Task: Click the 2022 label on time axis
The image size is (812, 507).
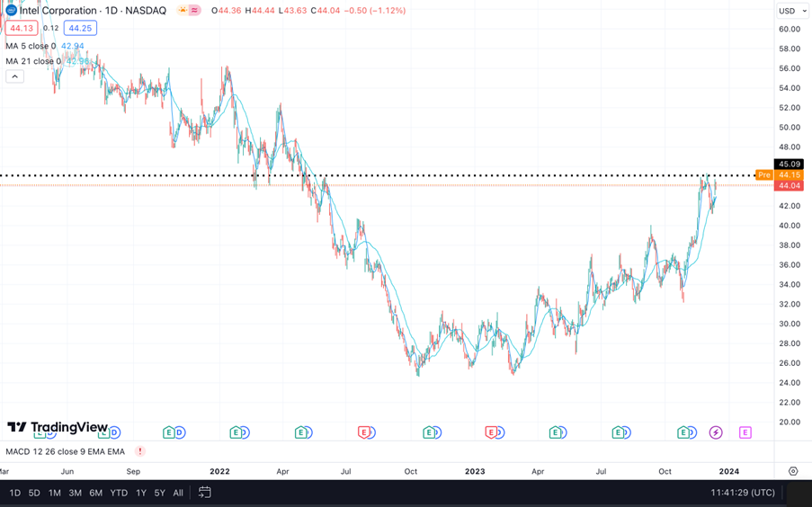Action: 219,471
